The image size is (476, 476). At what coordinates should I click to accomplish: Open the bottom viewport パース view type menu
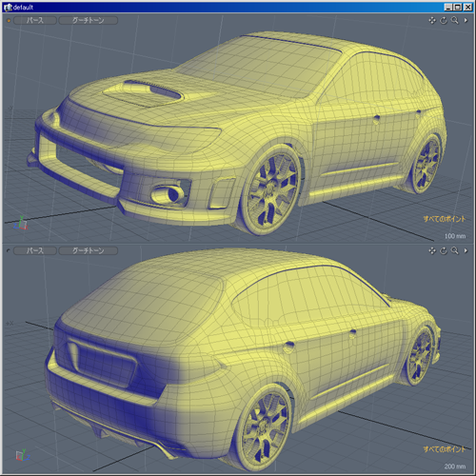[35, 250]
